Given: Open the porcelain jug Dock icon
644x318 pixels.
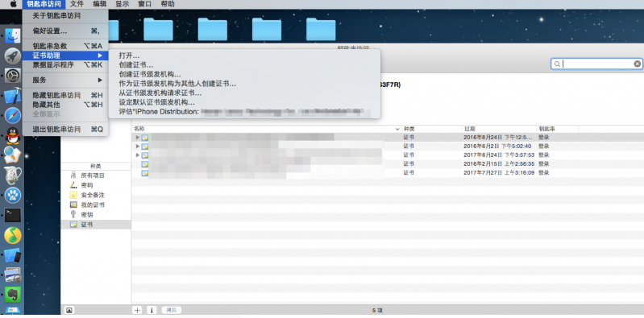Looking at the screenshot, I should tap(13, 176).
